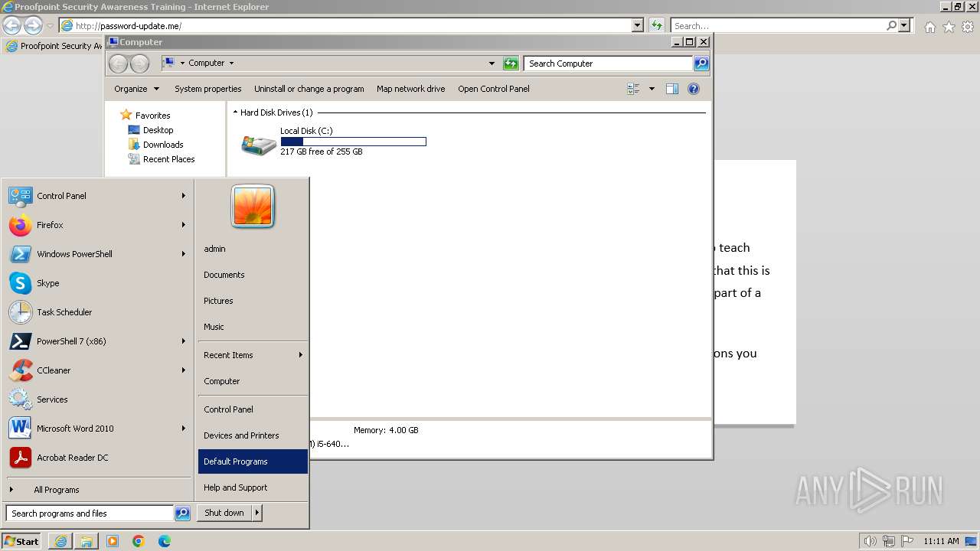Expand CCleaner submenu arrow
This screenshot has width=980, height=551.
(184, 370)
